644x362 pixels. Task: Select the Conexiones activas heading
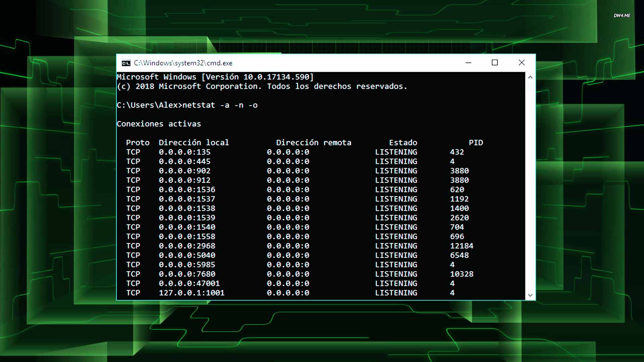[159, 124]
